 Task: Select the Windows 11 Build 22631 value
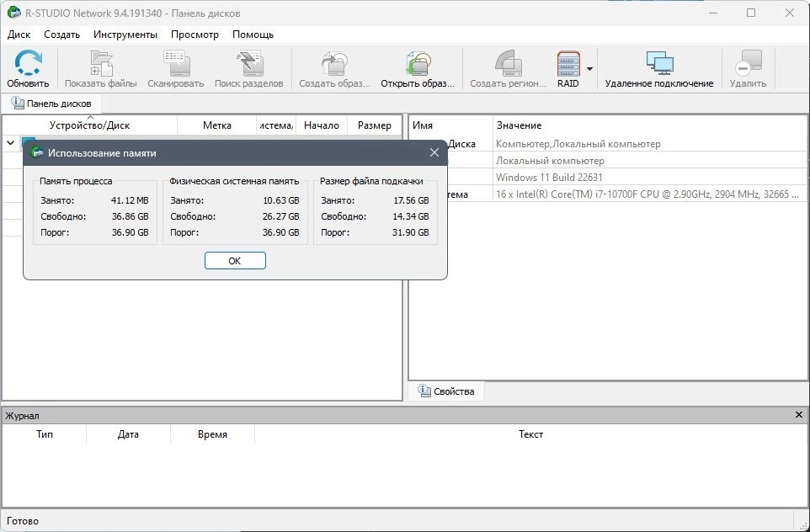pos(549,178)
